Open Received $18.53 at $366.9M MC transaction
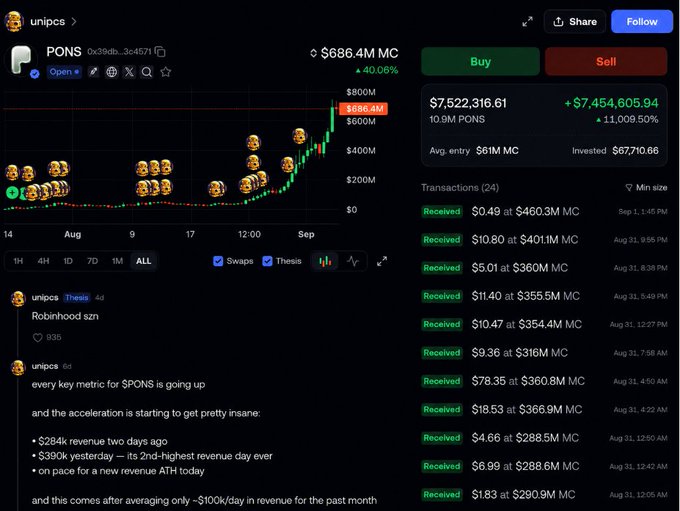The height and width of the screenshot is (511, 680). pos(544,409)
